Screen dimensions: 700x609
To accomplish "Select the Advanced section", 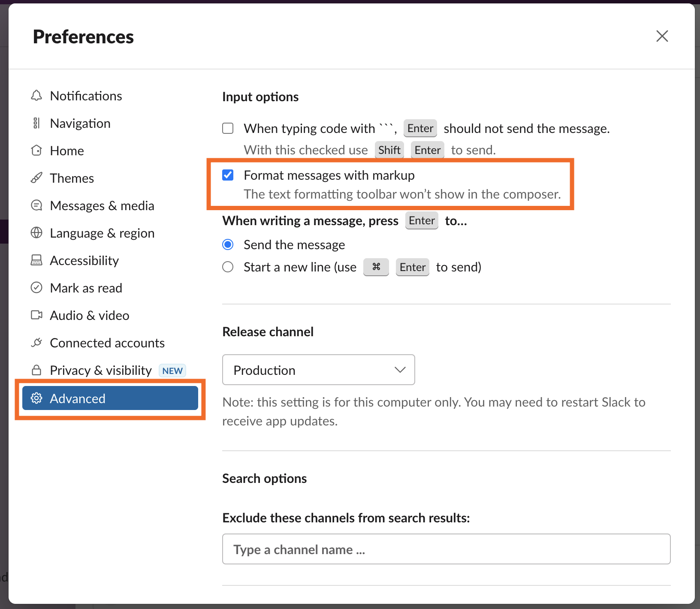I will [x=110, y=398].
